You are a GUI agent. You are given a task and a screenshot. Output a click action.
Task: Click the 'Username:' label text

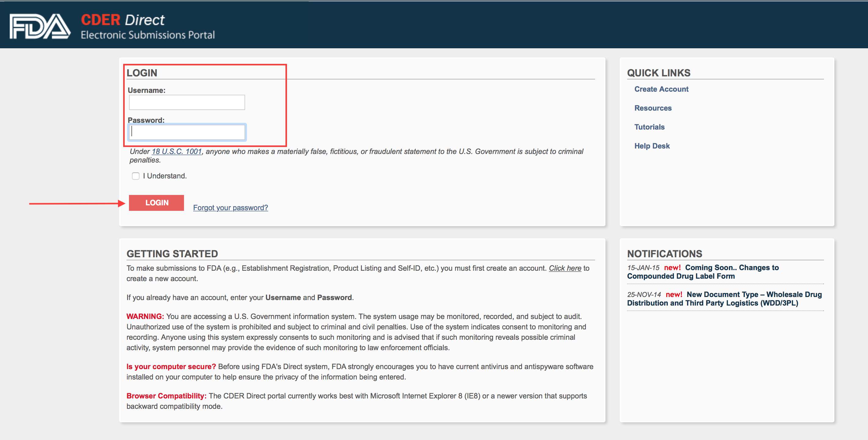[x=147, y=90]
